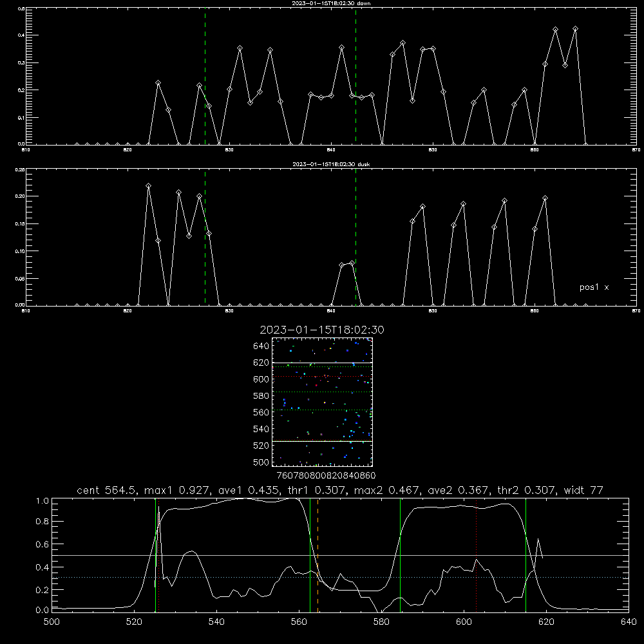
Task: Click the upper solid white line in image panel
Action: point(323,363)
